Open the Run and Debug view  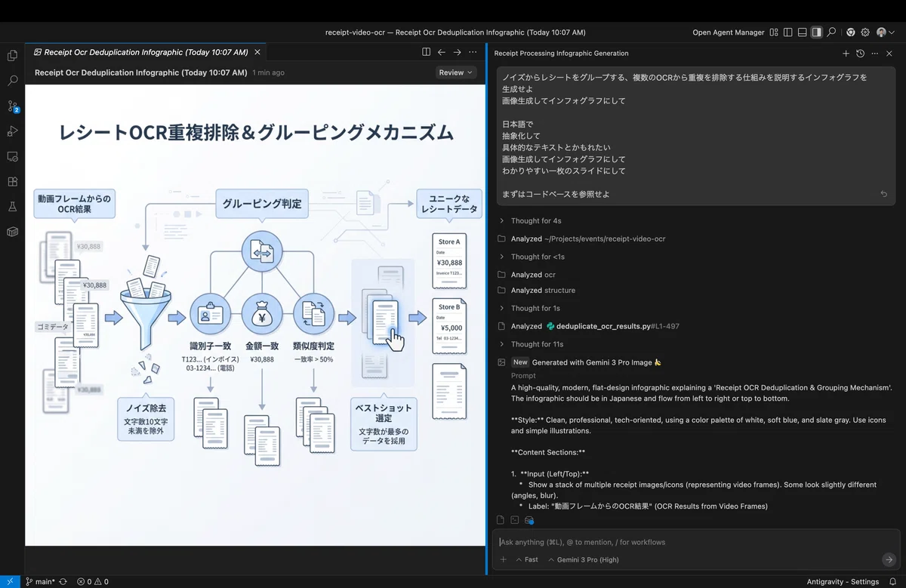(12, 131)
